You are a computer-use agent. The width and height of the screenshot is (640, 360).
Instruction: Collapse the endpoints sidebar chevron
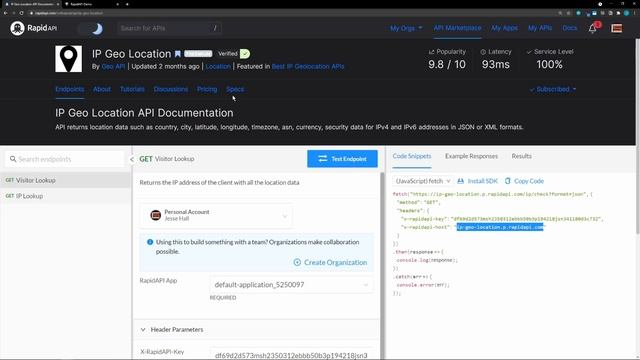point(131,159)
